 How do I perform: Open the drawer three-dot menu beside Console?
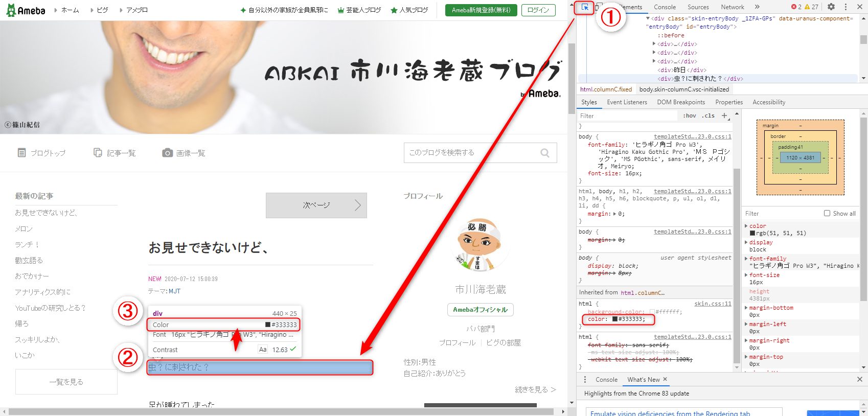pos(585,379)
